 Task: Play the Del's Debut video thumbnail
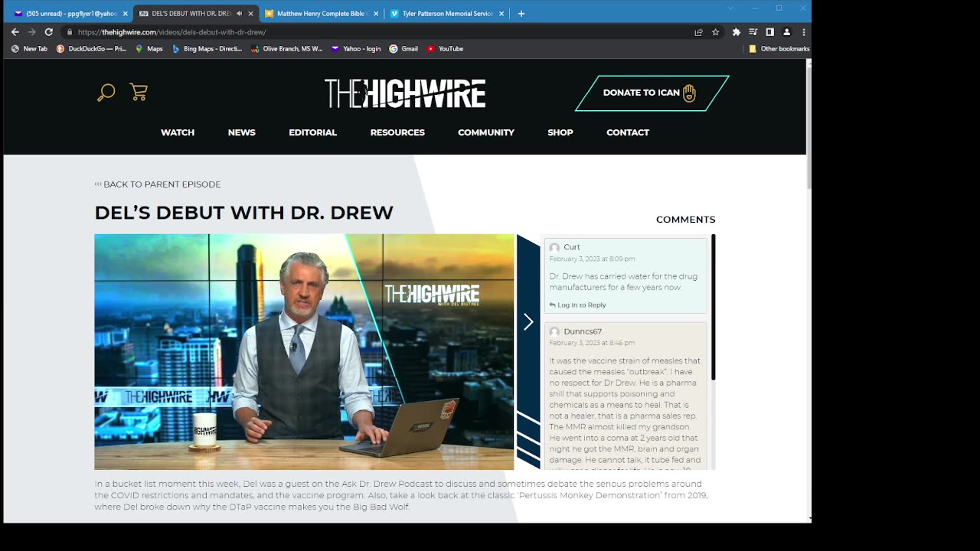[304, 352]
